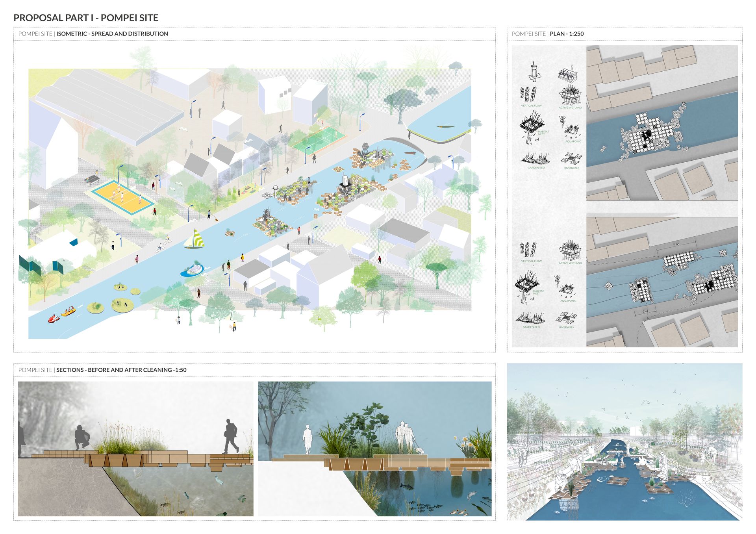Screen dimensions: 756x534
Task: Click the Active Wetland sketch in lower legend
Action: pos(570,251)
